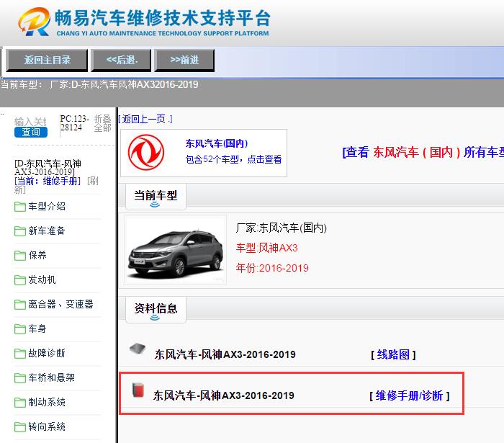The height and width of the screenshot is (443, 504).
Task: Open the 故障诊断 folder icon
Action: (x=20, y=354)
